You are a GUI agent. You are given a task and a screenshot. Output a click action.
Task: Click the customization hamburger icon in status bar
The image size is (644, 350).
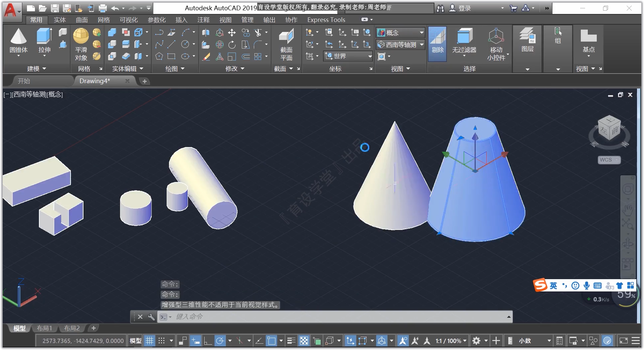(x=636, y=341)
